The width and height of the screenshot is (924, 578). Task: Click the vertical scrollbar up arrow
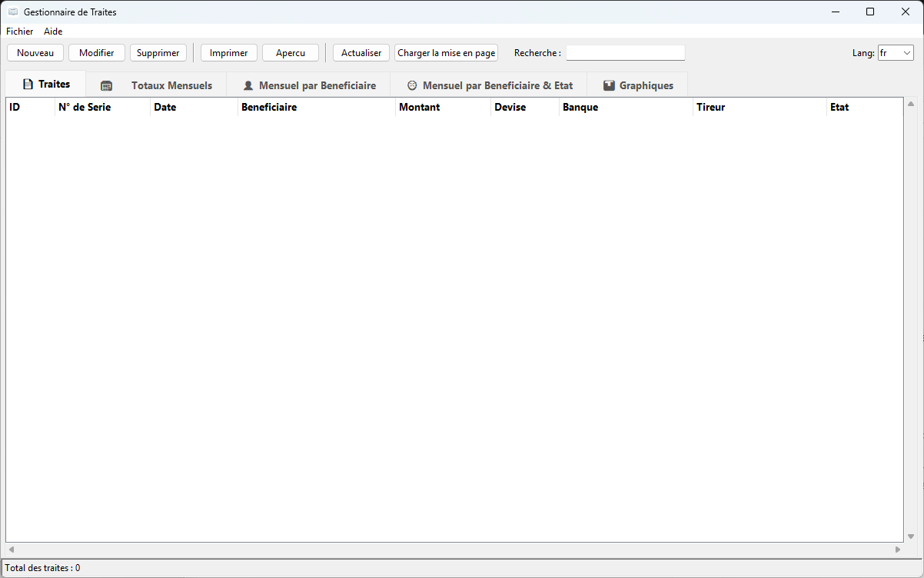click(911, 104)
